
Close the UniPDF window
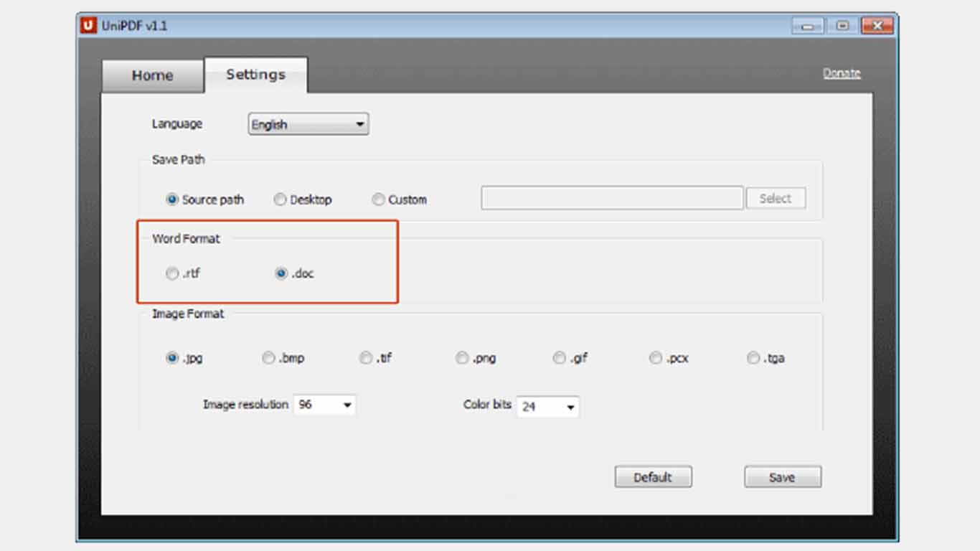click(x=877, y=26)
